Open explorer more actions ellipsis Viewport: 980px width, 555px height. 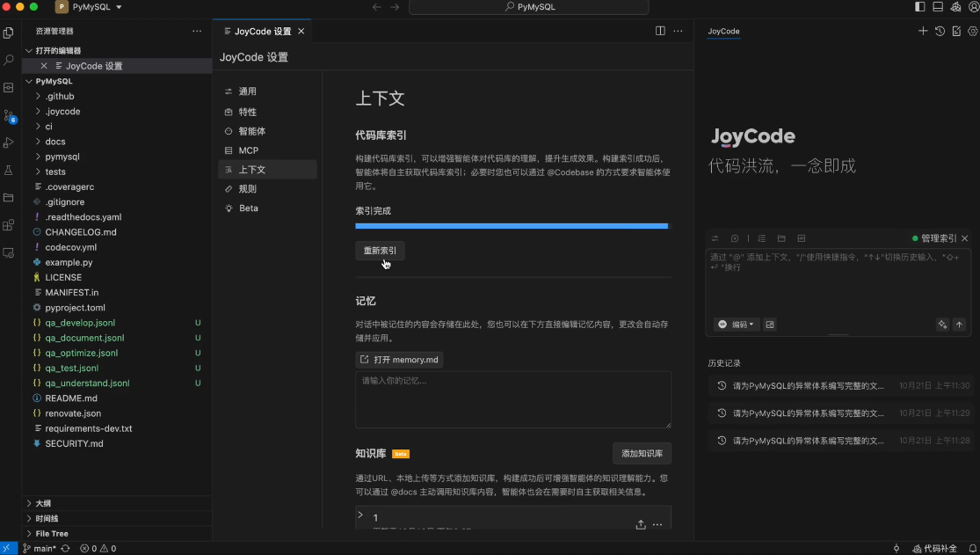[197, 31]
